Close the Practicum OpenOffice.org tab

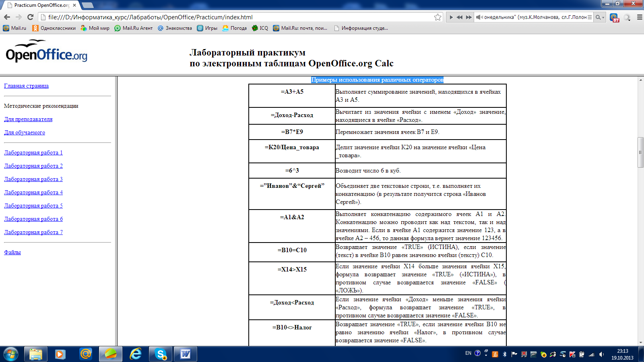[x=74, y=5]
